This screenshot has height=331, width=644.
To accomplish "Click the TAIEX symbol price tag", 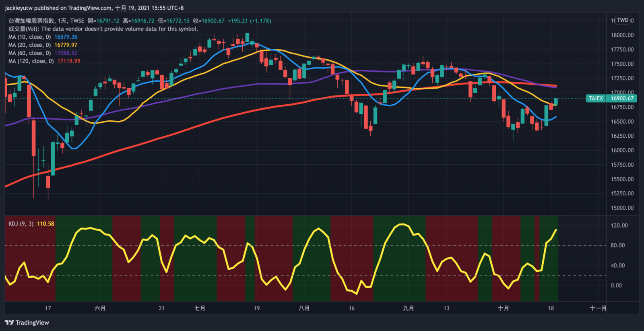I will 596,98.
